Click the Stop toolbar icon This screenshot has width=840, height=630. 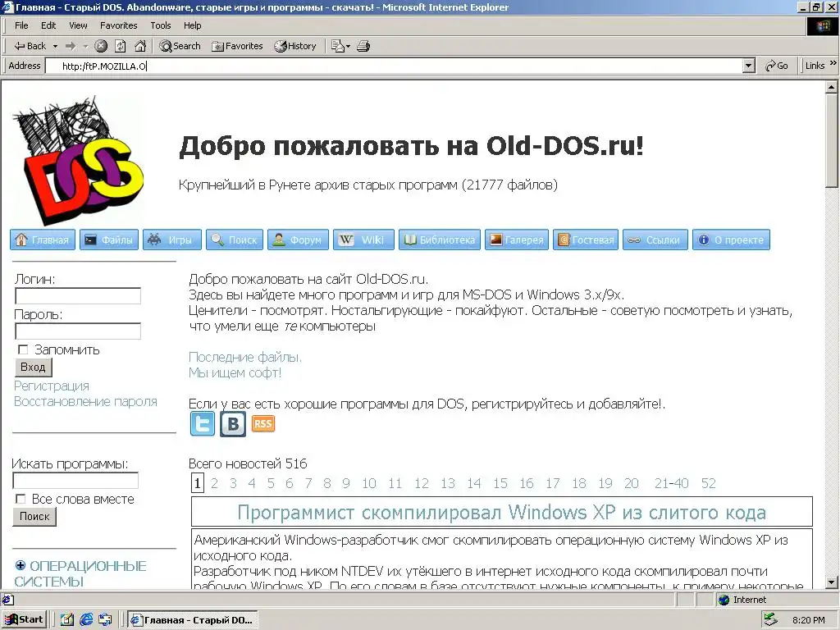(x=101, y=46)
